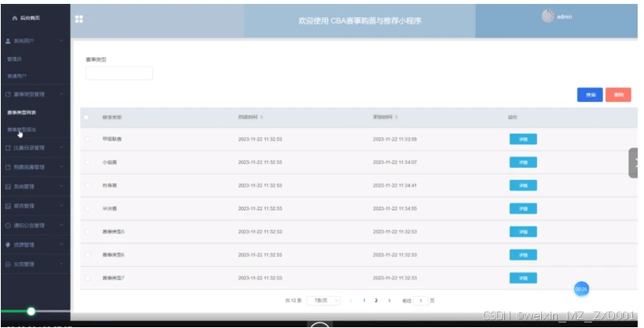Expand the 通知公告管理 menu chevron
Viewport: 644px width, 328px height.
(61, 225)
